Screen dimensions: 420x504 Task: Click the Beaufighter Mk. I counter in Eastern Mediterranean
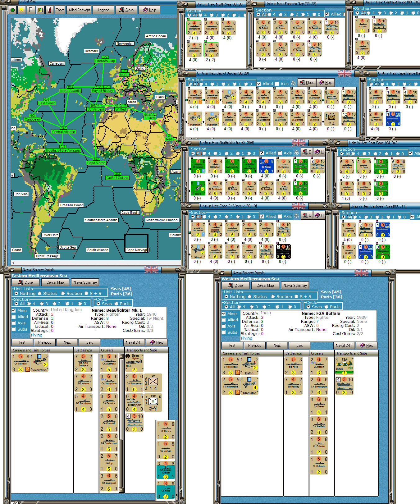pyautogui.click(x=135, y=363)
